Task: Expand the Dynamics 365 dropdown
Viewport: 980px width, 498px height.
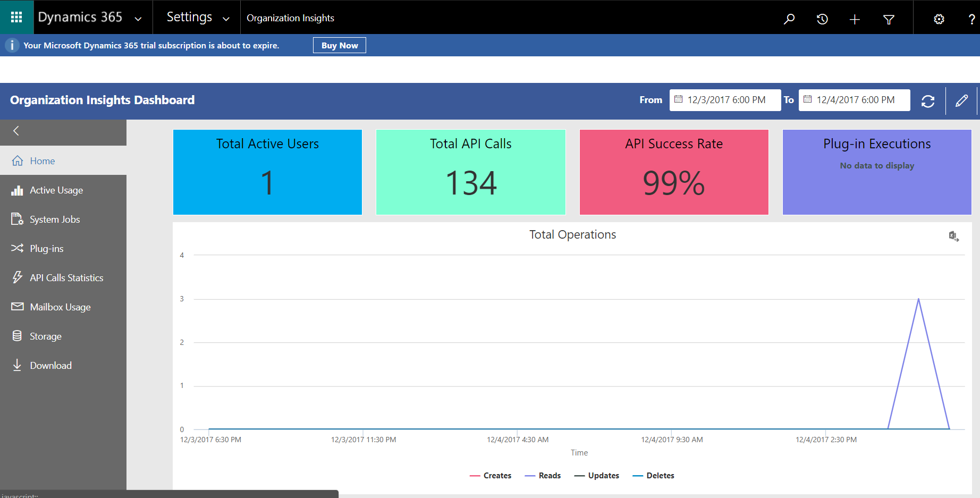Action: point(138,18)
